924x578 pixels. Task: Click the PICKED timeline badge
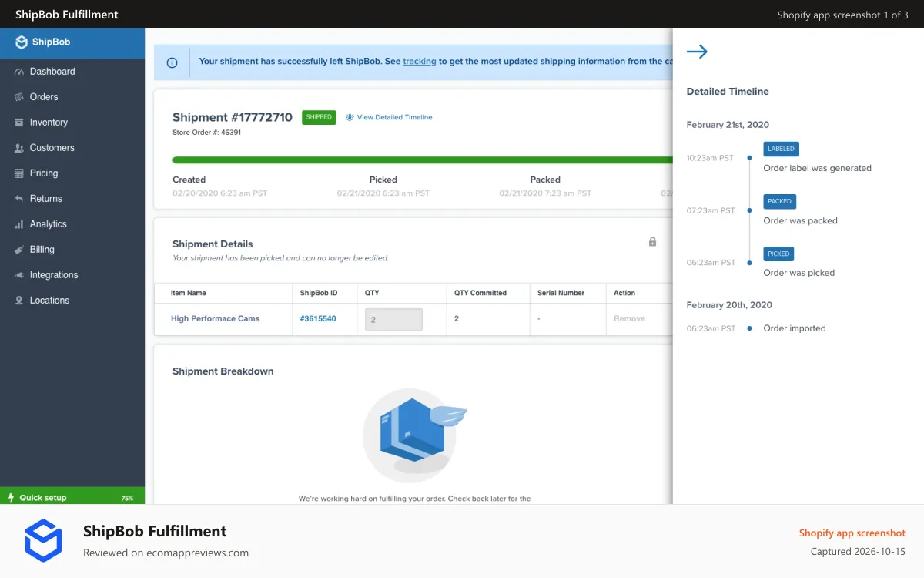(778, 254)
